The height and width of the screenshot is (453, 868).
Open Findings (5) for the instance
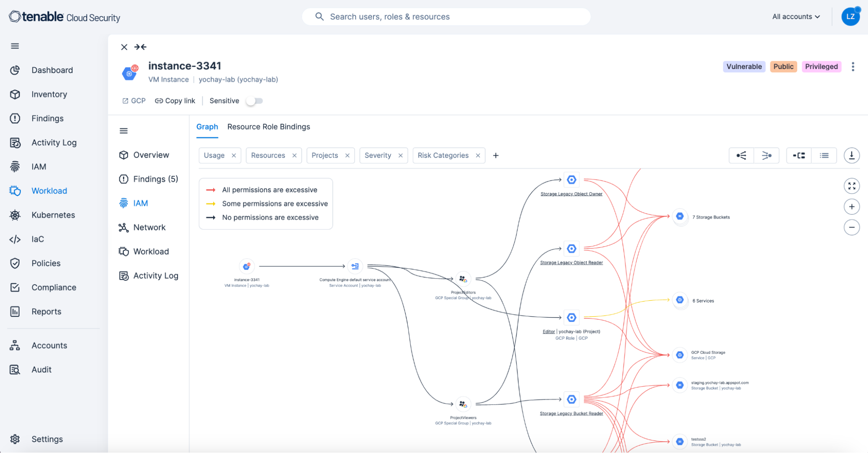(155, 179)
